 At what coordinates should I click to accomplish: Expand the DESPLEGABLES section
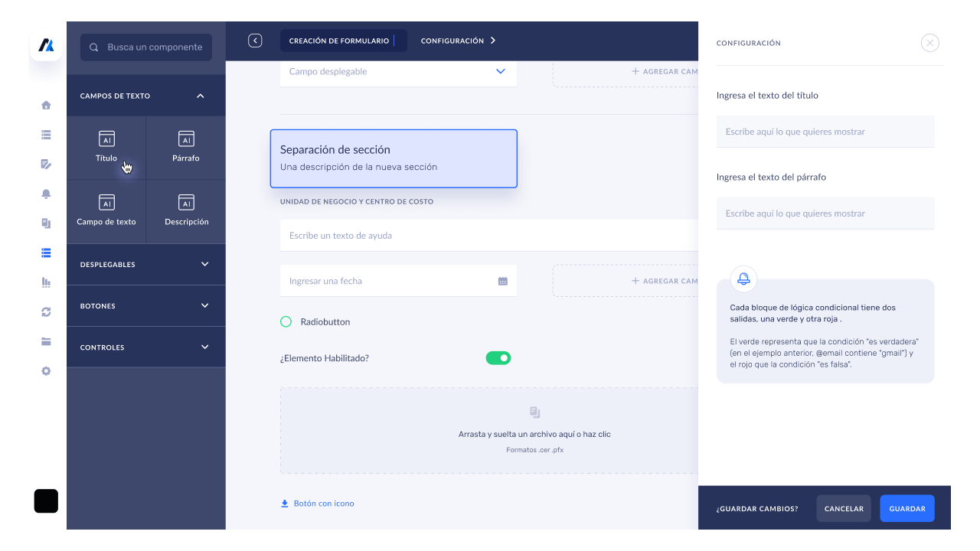tap(145, 264)
